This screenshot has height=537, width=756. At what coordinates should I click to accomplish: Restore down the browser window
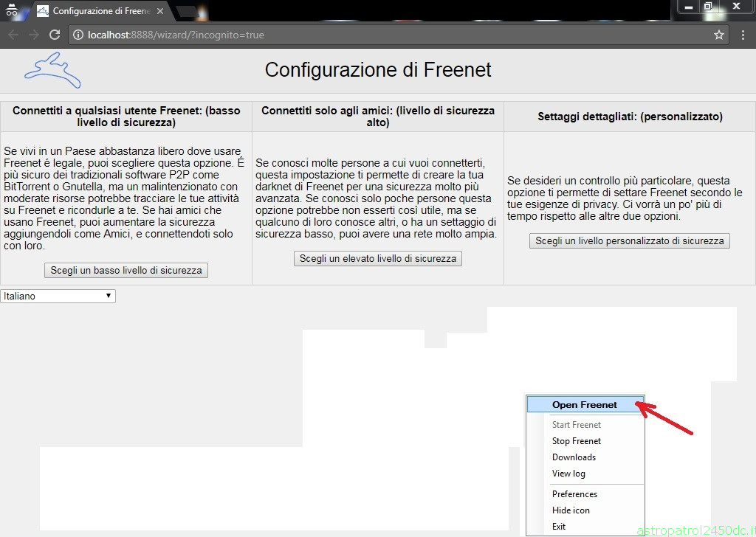[708, 7]
